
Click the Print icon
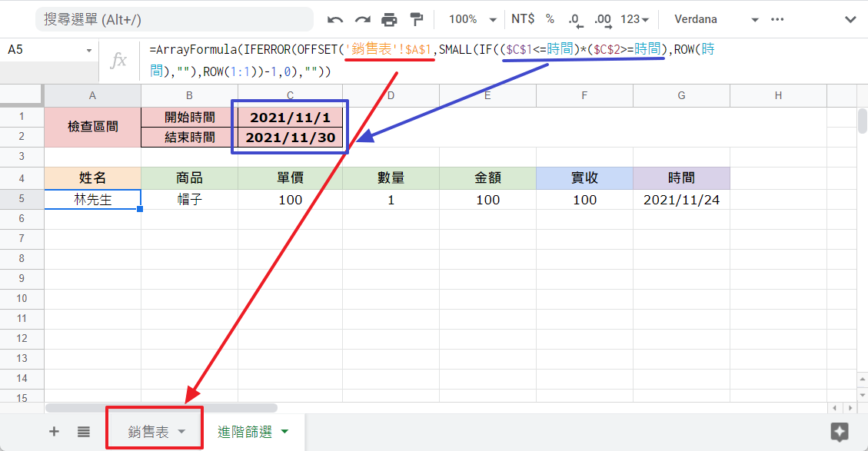tap(390, 19)
